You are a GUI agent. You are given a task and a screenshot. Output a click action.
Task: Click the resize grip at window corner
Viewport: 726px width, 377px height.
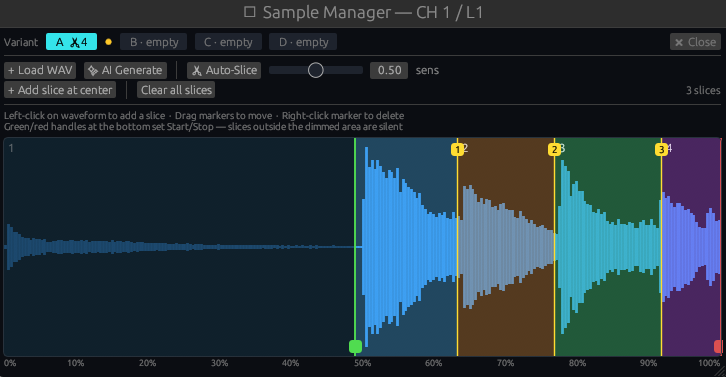point(720,371)
